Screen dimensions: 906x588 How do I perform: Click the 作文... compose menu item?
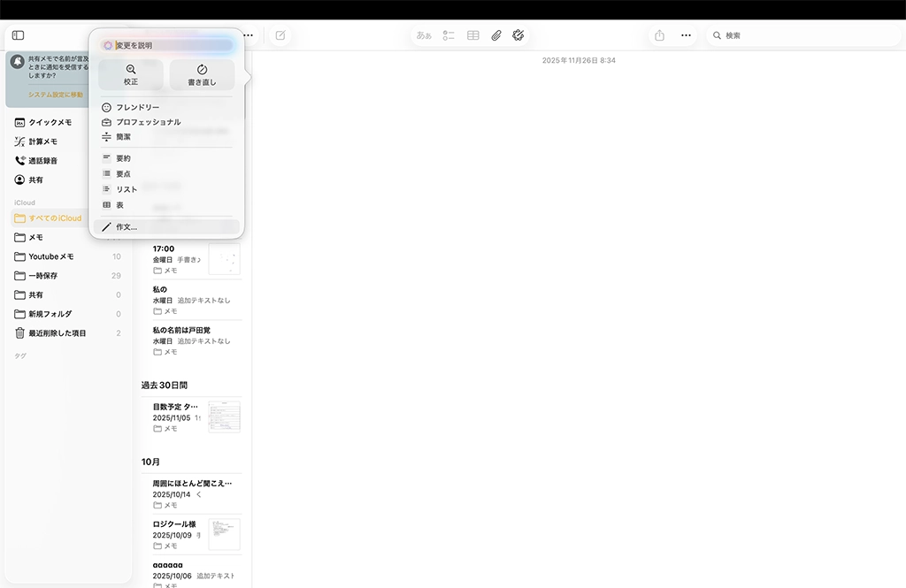[126, 227]
